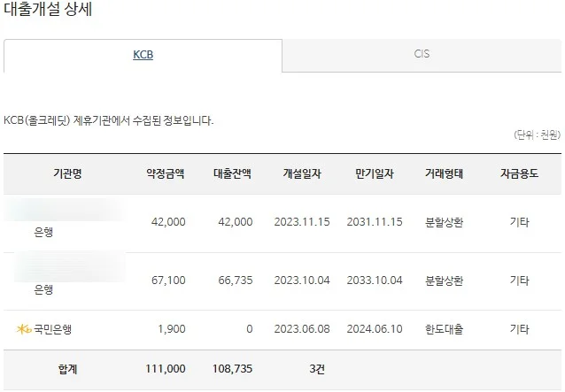The height and width of the screenshot is (392, 565).
Task: Select the 만기일자 column header
Action: pos(375,173)
